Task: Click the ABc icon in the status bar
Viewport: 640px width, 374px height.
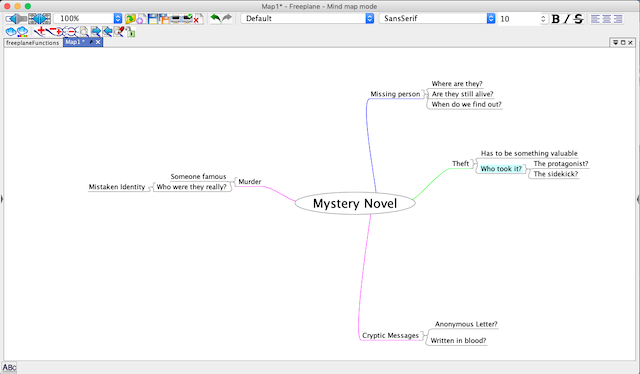Action: [9, 367]
